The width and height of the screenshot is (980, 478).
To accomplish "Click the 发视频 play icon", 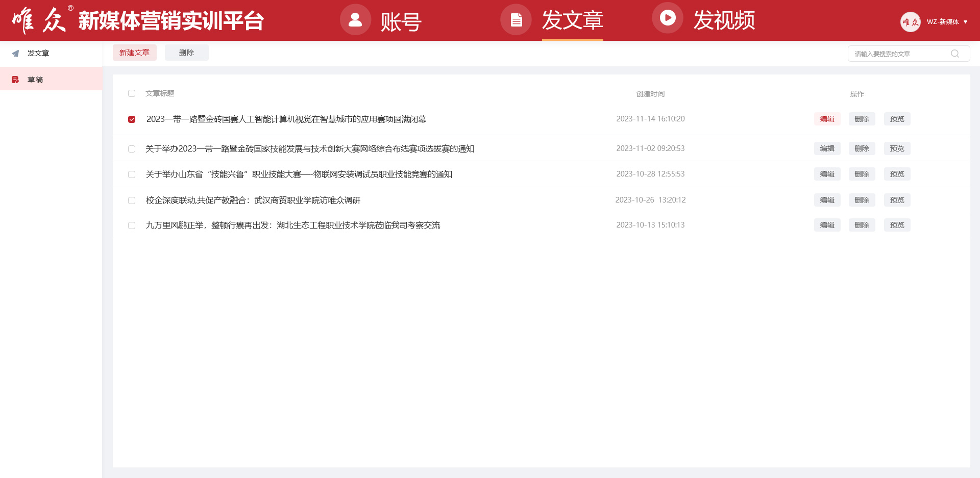I will (668, 18).
